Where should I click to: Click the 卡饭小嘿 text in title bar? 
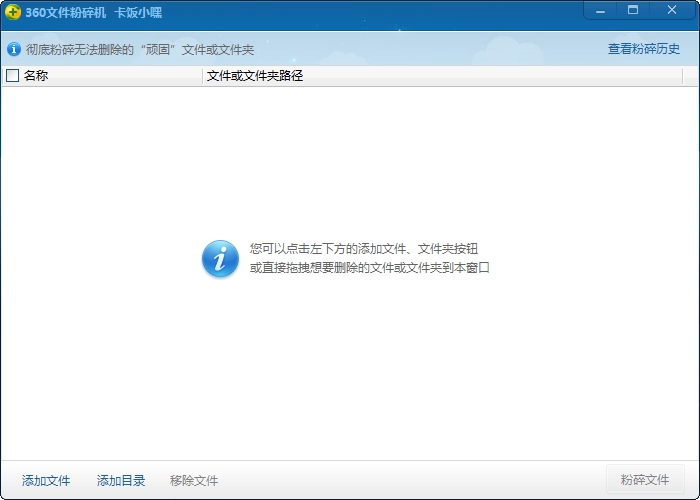pos(138,12)
